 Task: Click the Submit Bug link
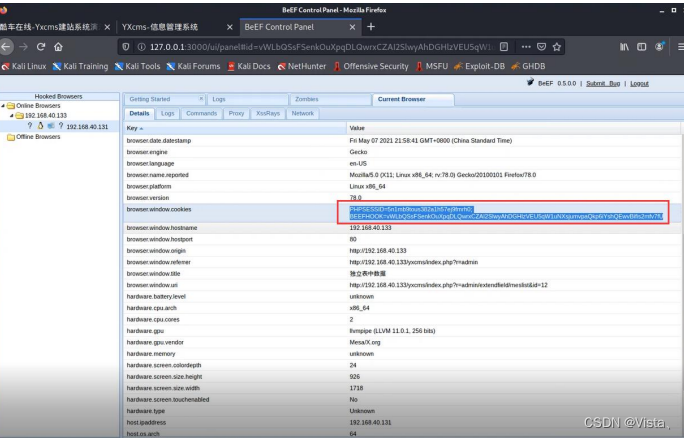[604, 83]
